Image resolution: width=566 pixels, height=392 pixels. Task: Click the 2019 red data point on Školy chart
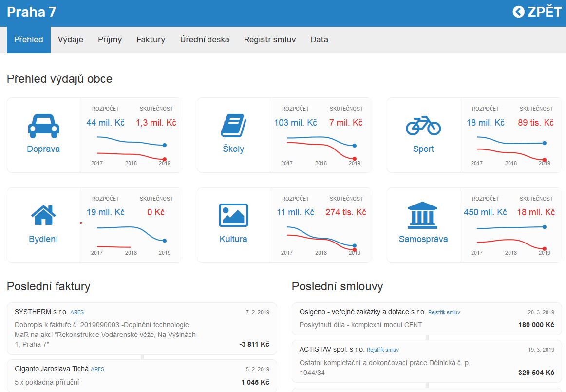tap(354, 159)
